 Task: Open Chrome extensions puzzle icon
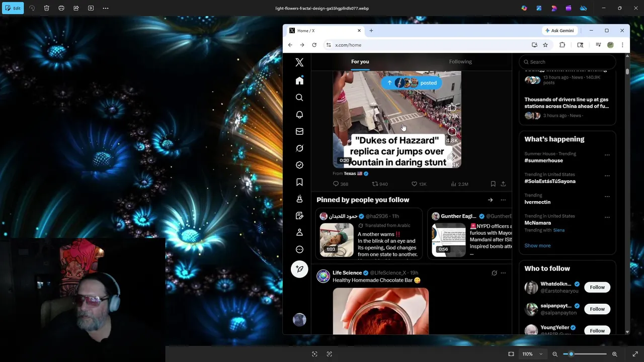(x=562, y=45)
